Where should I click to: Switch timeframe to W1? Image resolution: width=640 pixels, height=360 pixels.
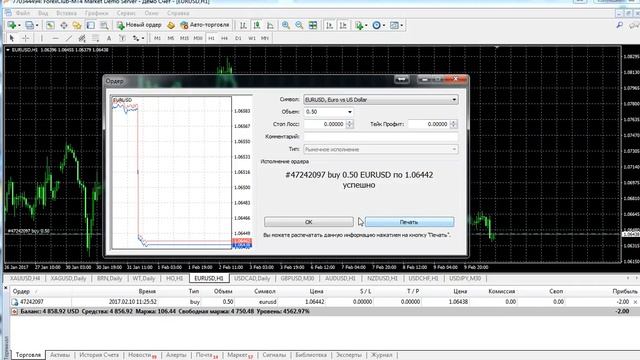pos(252,38)
